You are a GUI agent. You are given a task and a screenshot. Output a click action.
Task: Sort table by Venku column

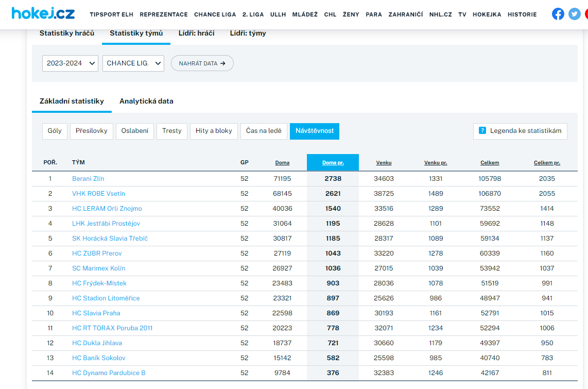(384, 163)
